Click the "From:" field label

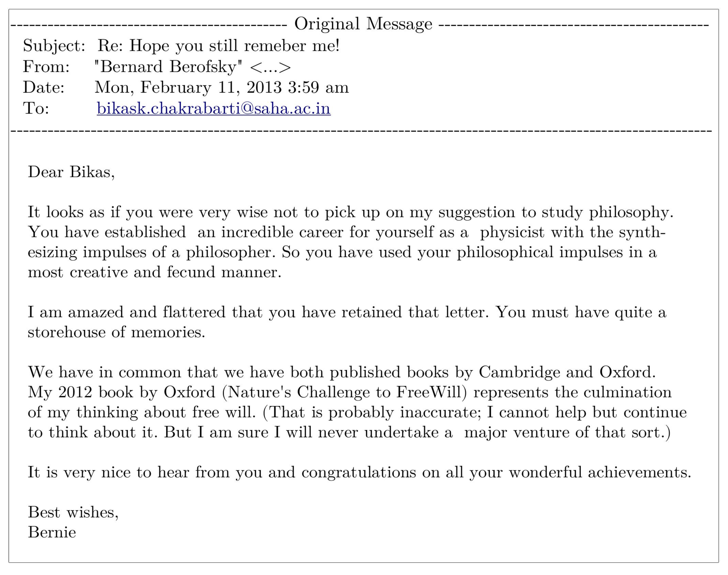46,67
